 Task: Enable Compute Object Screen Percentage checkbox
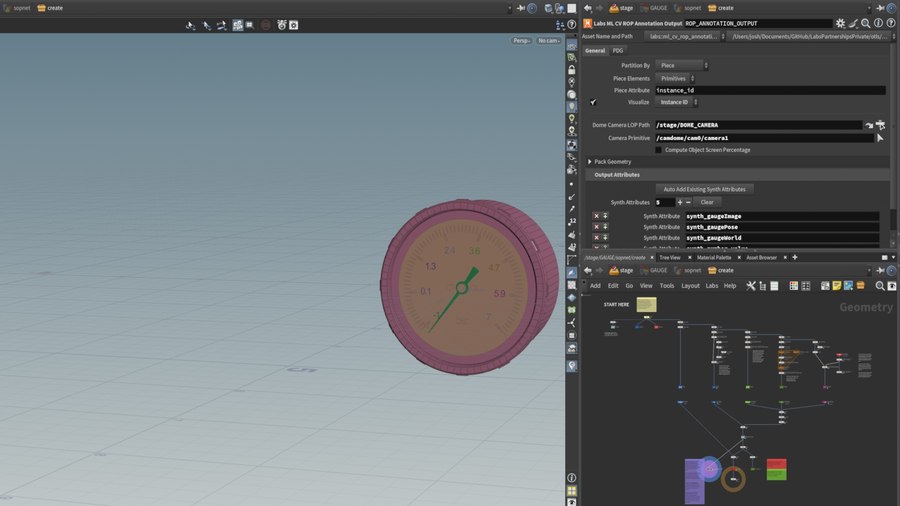tap(658, 150)
